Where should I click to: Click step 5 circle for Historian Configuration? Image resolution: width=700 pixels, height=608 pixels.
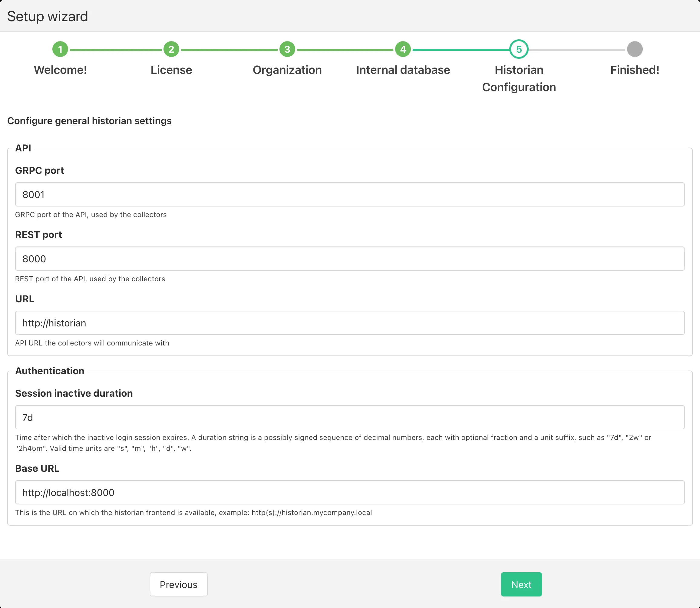coord(519,49)
